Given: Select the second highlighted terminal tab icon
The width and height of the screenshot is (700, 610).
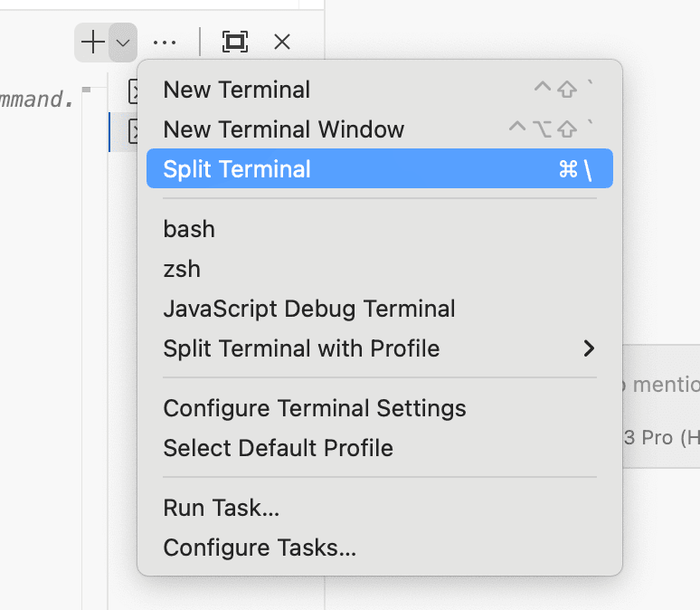Looking at the screenshot, I should [133, 131].
